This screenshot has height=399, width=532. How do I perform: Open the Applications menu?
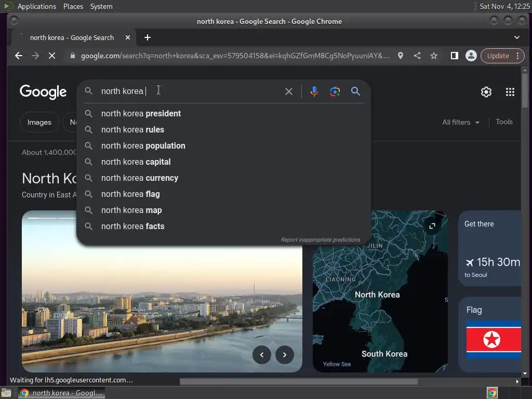tap(37, 6)
